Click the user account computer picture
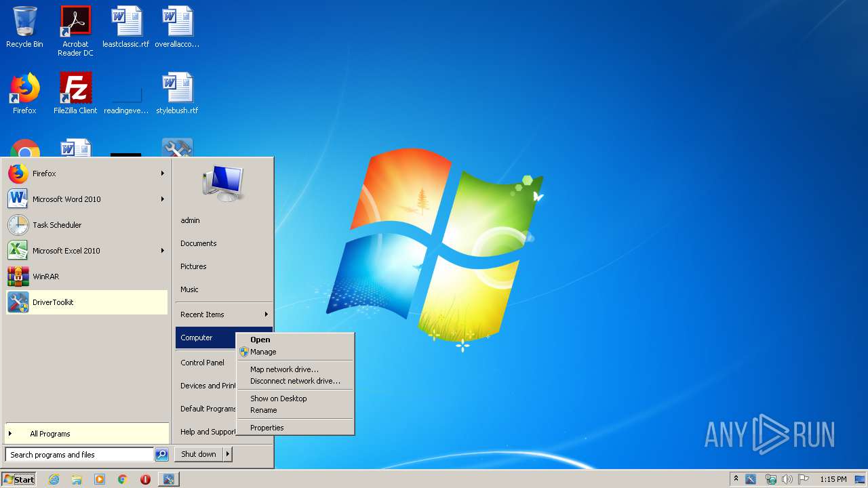The height and width of the screenshot is (488, 868). click(223, 184)
